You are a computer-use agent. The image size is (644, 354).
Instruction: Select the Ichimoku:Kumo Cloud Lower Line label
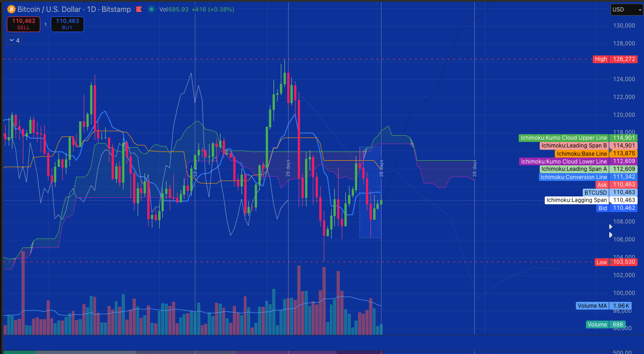tap(564, 162)
